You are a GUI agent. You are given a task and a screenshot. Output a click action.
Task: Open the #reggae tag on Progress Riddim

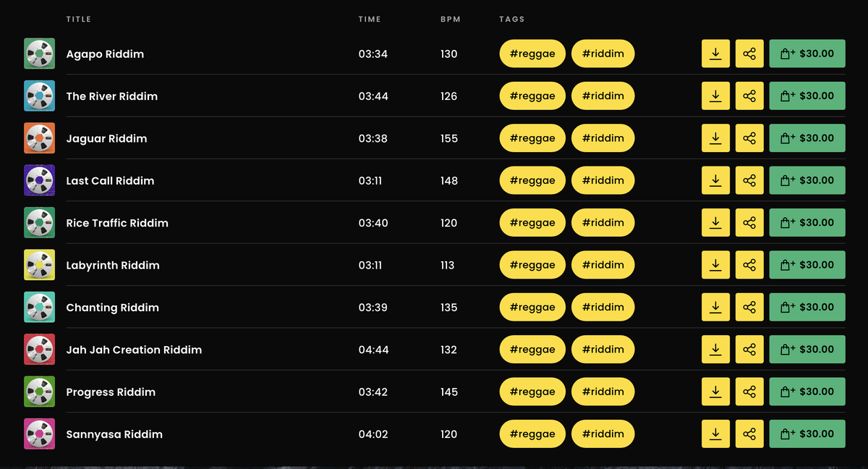532,392
